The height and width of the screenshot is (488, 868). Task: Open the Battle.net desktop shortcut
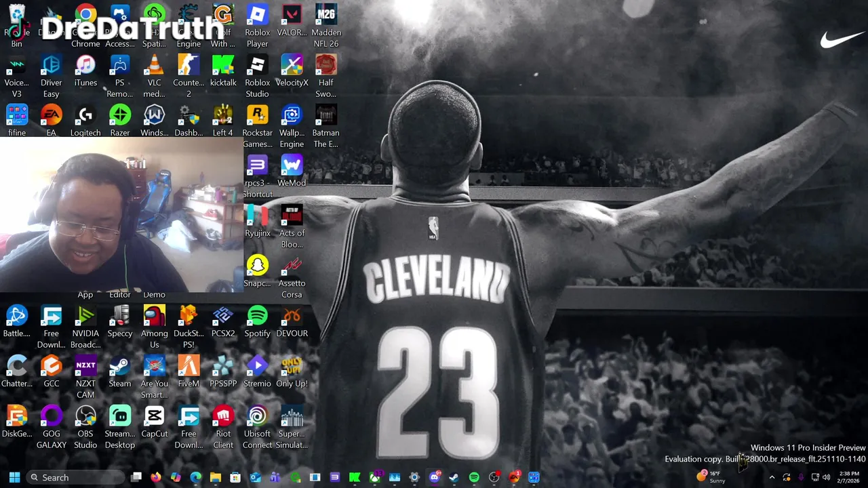[17, 321]
